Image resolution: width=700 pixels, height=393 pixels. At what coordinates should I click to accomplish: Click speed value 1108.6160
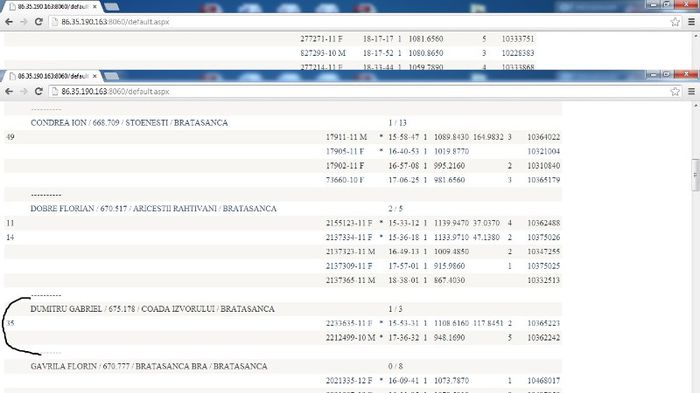451,323
